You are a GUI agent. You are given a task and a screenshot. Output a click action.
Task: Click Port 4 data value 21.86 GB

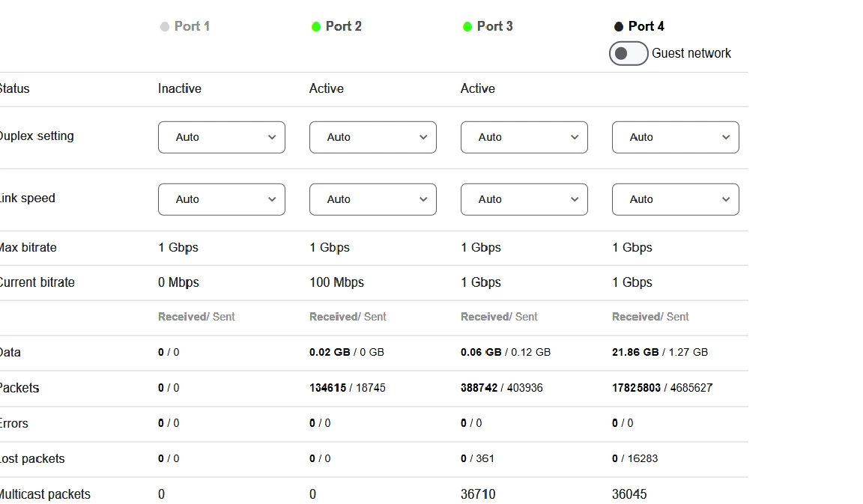(x=636, y=352)
